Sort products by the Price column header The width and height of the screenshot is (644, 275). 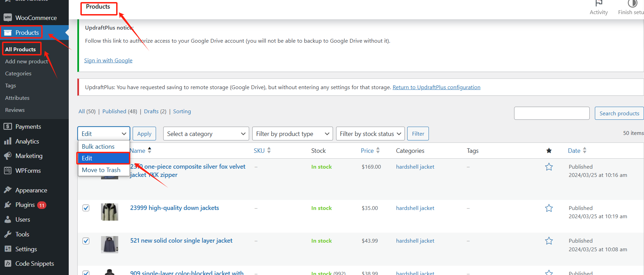pos(367,151)
